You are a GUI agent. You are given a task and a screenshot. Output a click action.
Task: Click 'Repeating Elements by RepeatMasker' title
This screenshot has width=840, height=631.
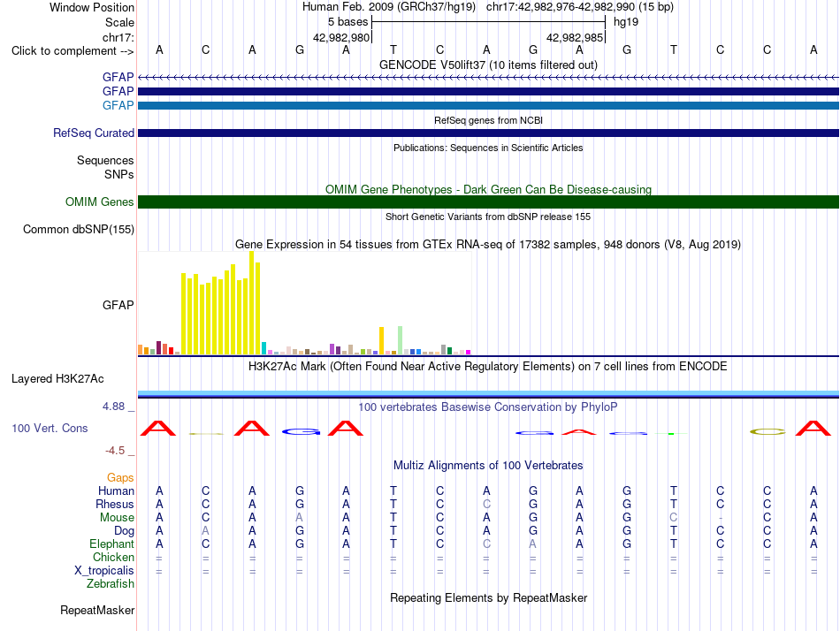point(488,597)
